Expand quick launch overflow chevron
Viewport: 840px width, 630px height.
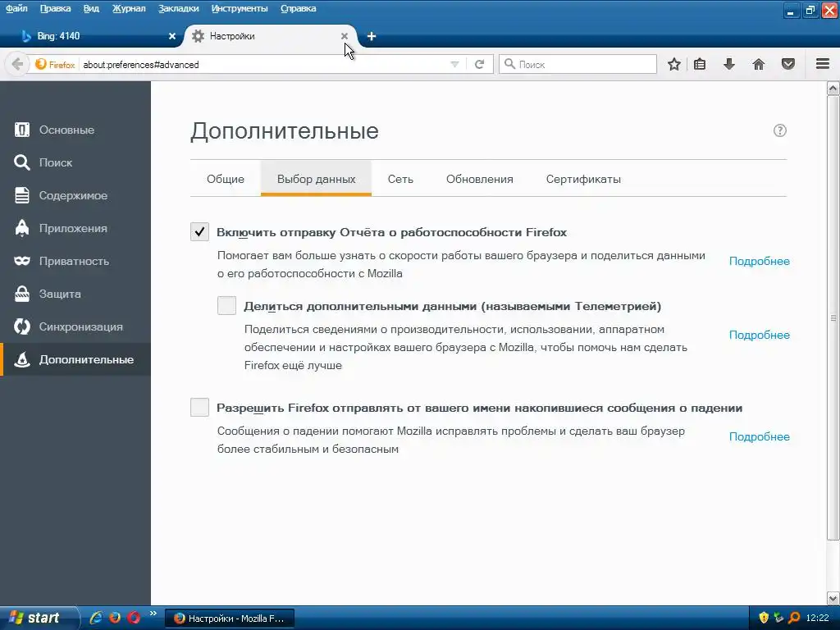click(x=153, y=614)
